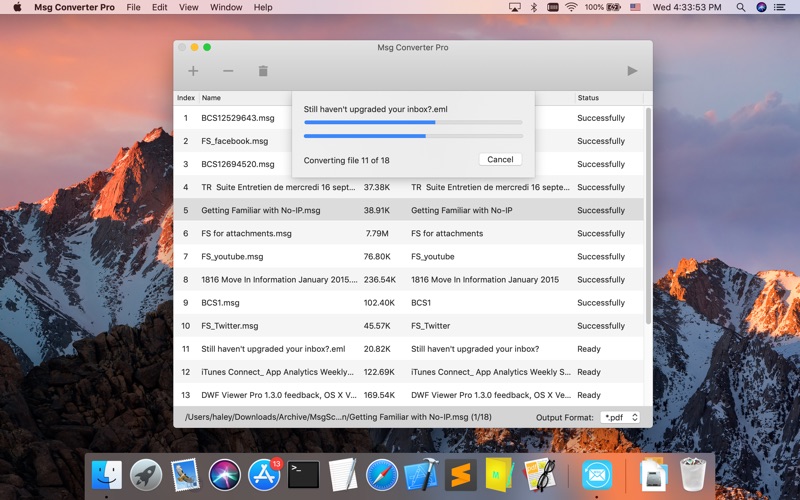Open the Trash in the Dock

pyautogui.click(x=693, y=475)
